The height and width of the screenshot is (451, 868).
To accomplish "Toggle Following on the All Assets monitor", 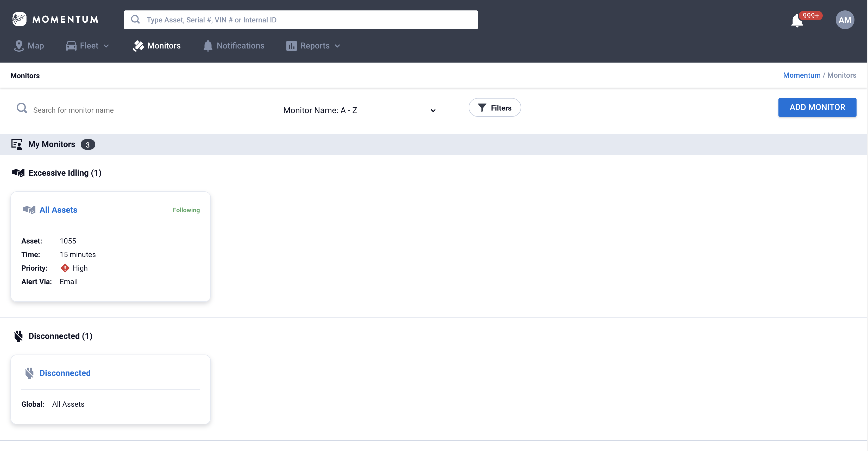I will point(186,210).
